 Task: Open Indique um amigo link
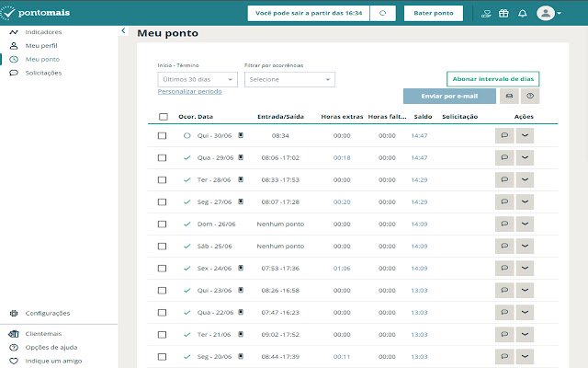[x=53, y=361]
